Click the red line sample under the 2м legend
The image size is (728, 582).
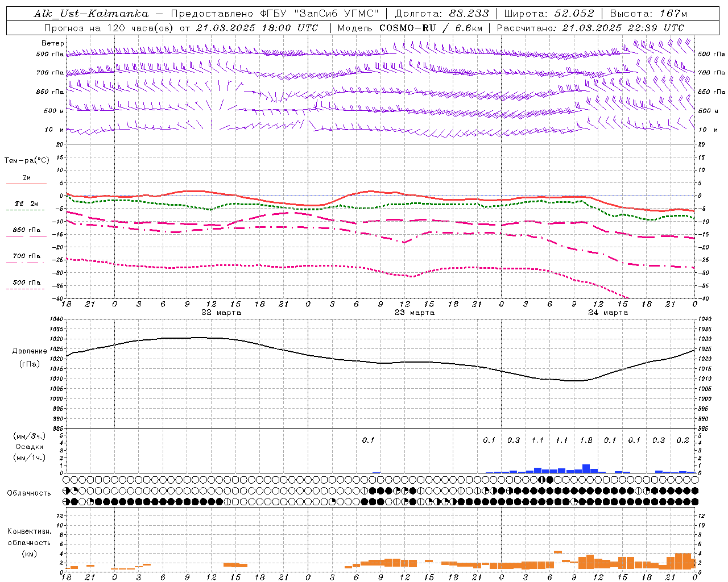click(x=26, y=184)
